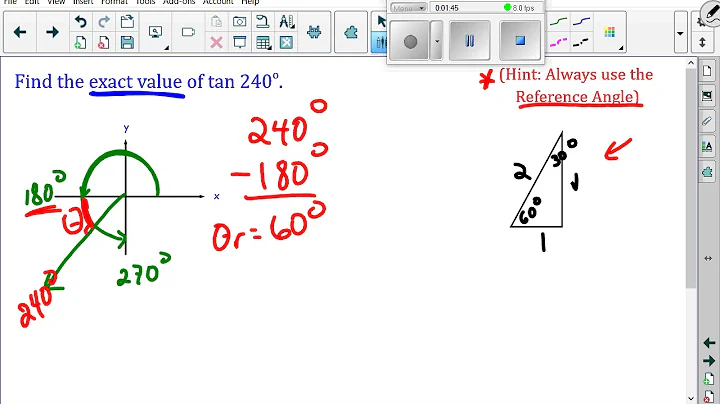Open the Page Sorter tab in the sidebar
The height and width of the screenshot is (404, 720).
[707, 71]
